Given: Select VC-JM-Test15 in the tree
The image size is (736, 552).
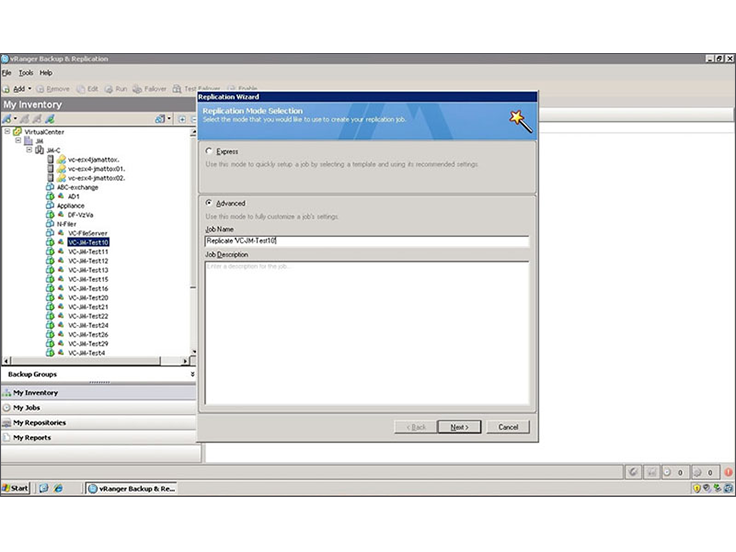Looking at the screenshot, I should [88, 279].
